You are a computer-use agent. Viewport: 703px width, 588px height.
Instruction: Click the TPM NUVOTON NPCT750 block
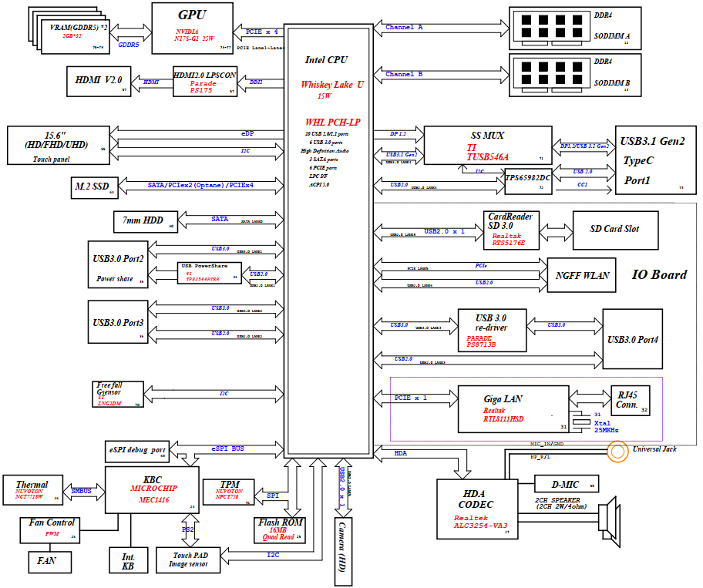229,492
